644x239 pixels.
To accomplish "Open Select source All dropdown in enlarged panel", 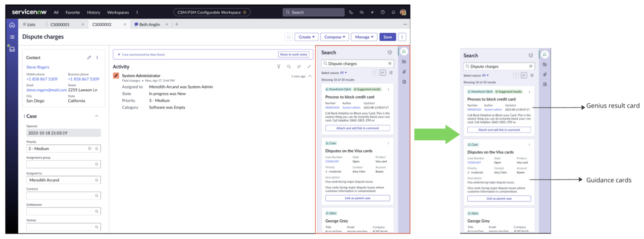I will (x=485, y=75).
